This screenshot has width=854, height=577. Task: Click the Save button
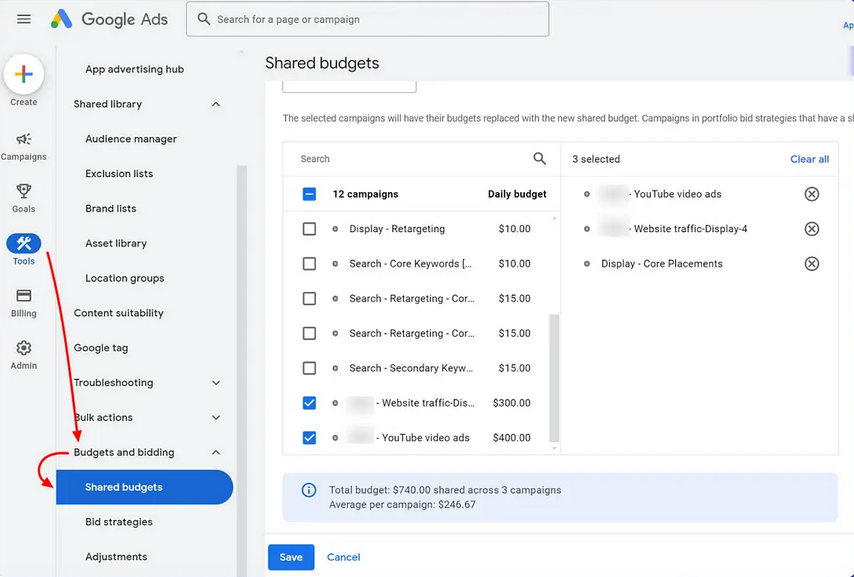point(290,557)
